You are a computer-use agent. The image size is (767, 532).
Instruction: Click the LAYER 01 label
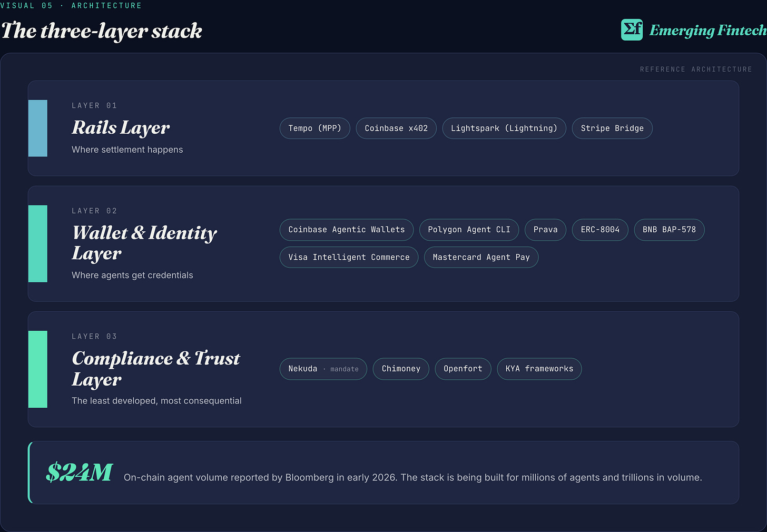click(x=94, y=105)
